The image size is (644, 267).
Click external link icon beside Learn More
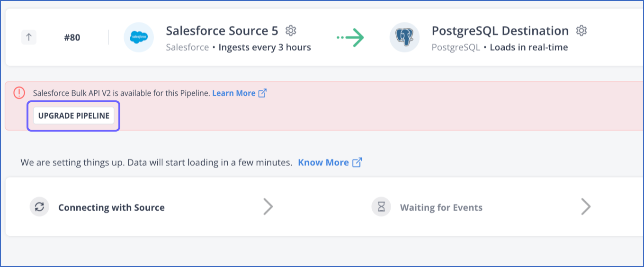[x=262, y=93]
